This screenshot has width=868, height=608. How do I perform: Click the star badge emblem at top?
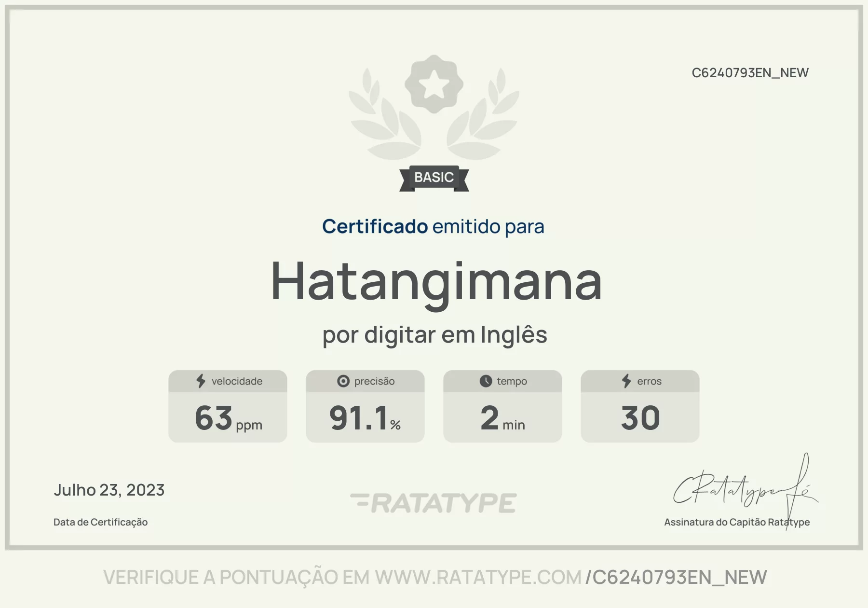(x=434, y=84)
